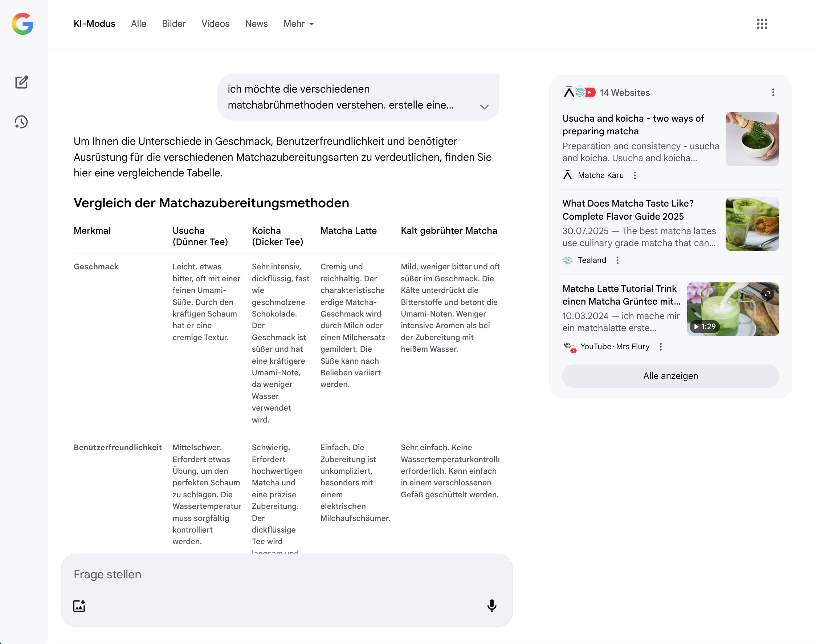Switch to the News tab

[x=256, y=24]
